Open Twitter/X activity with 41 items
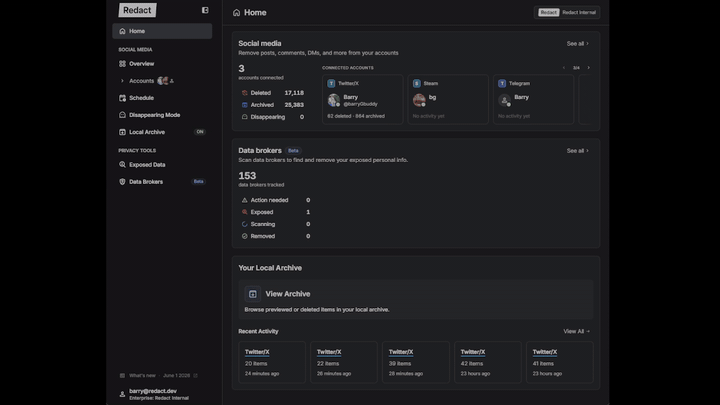720x405 pixels. point(560,362)
